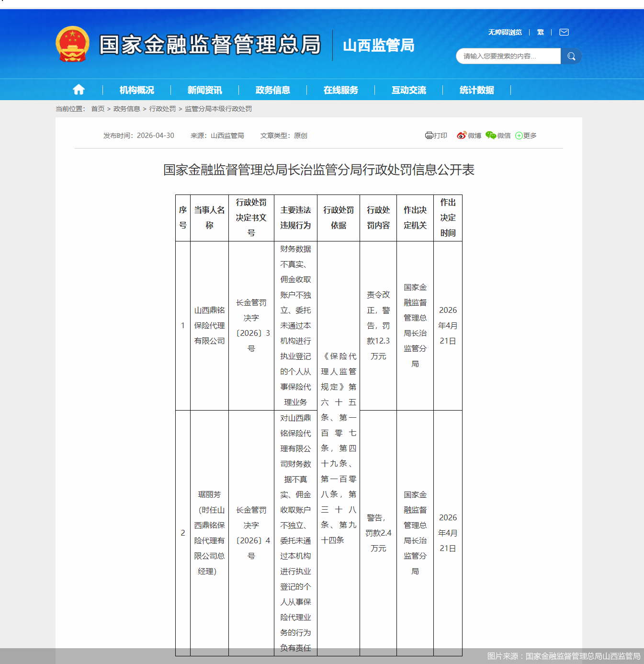
Task: Click the 序号 table header
Action: pyautogui.click(x=183, y=218)
